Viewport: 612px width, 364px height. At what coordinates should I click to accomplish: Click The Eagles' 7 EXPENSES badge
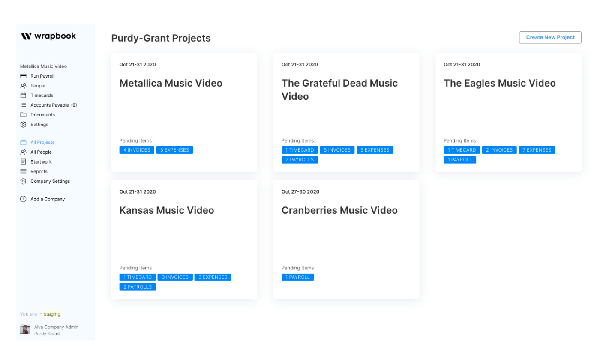click(x=537, y=150)
